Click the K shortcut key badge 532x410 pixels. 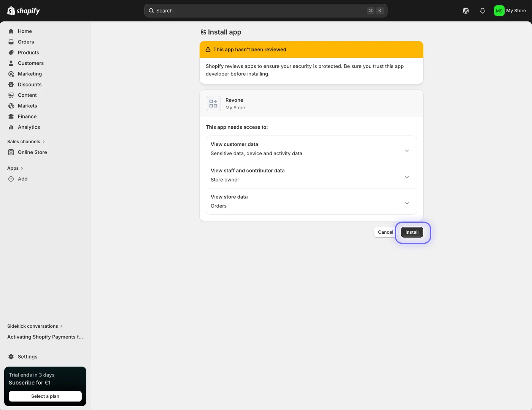point(380,11)
